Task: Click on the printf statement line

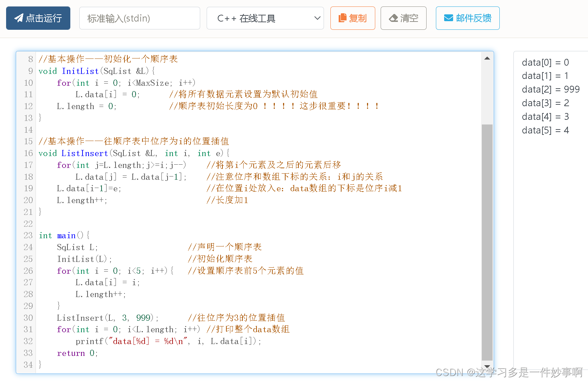Action: click(x=168, y=341)
